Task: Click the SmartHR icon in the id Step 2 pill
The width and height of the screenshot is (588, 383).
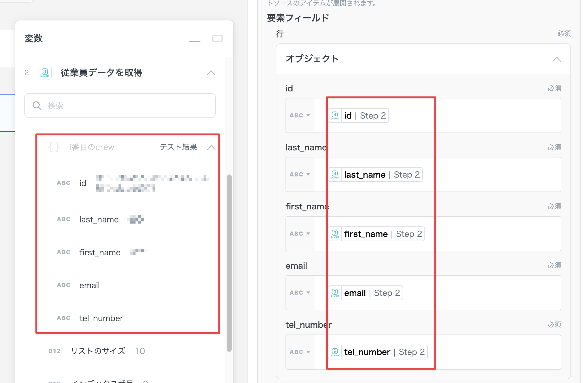Action: pyautogui.click(x=335, y=115)
